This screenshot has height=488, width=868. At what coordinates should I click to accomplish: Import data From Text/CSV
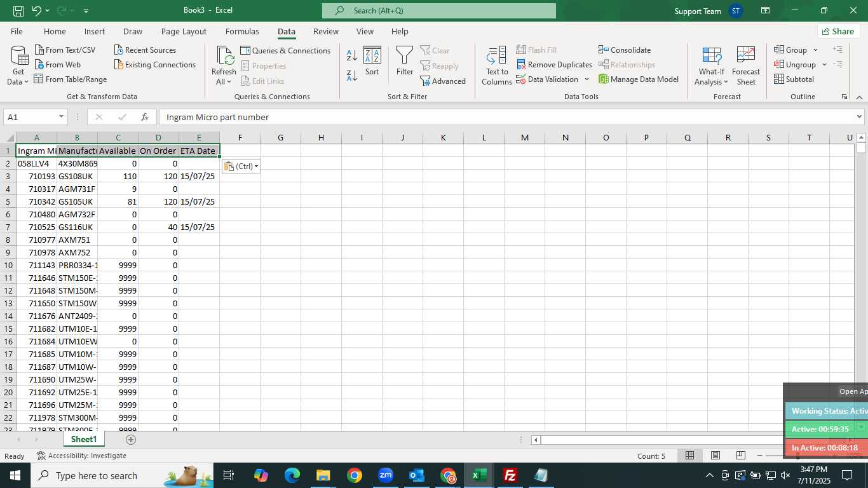pyautogui.click(x=65, y=50)
